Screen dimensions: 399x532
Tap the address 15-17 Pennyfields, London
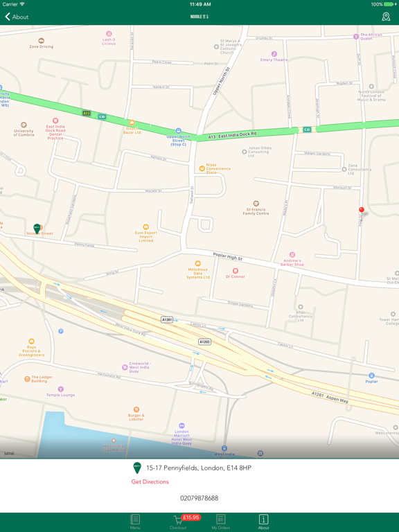199,468
